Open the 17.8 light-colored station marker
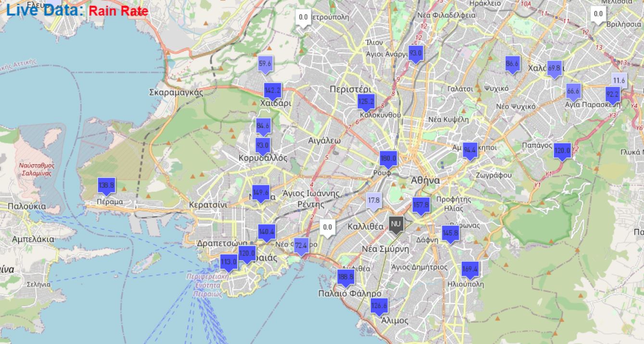The width and height of the screenshot is (644, 344). 374,200
